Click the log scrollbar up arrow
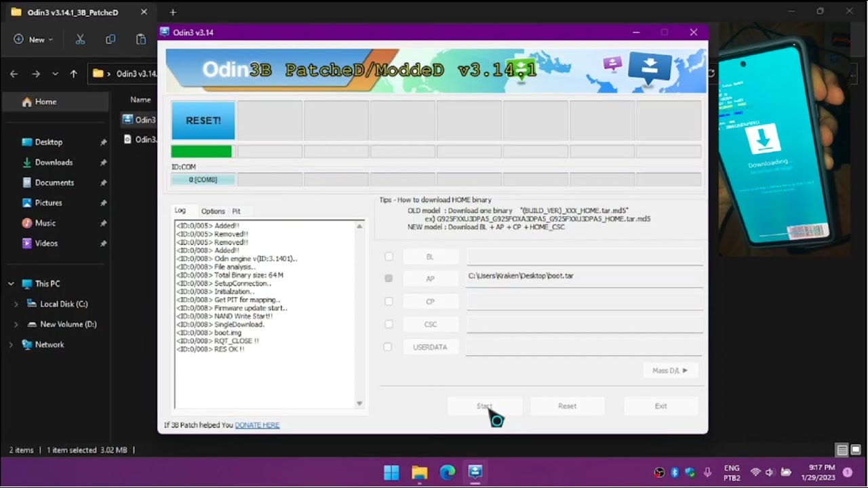The width and height of the screenshot is (868, 488). (359, 226)
